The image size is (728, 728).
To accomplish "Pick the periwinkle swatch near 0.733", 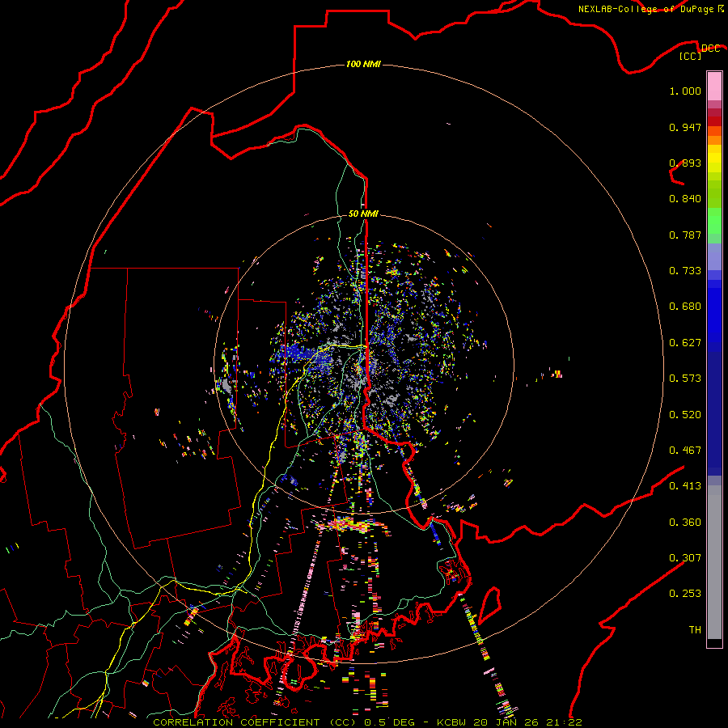I will click(714, 256).
